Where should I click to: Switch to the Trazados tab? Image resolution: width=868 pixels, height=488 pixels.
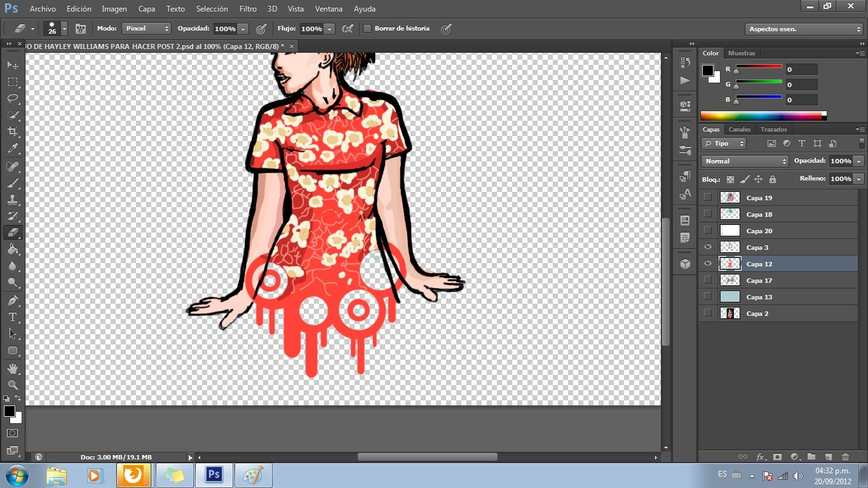pyautogui.click(x=773, y=130)
